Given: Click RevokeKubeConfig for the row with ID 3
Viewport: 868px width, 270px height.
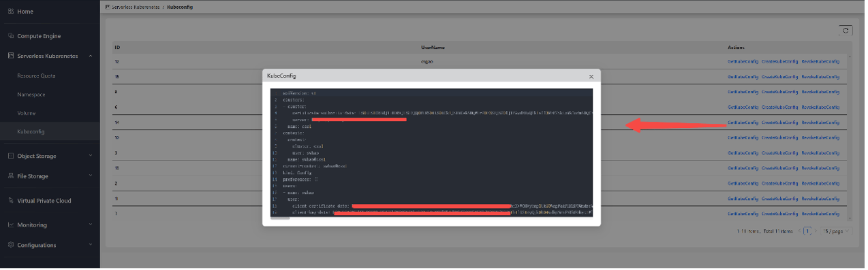Looking at the screenshot, I should (x=820, y=153).
